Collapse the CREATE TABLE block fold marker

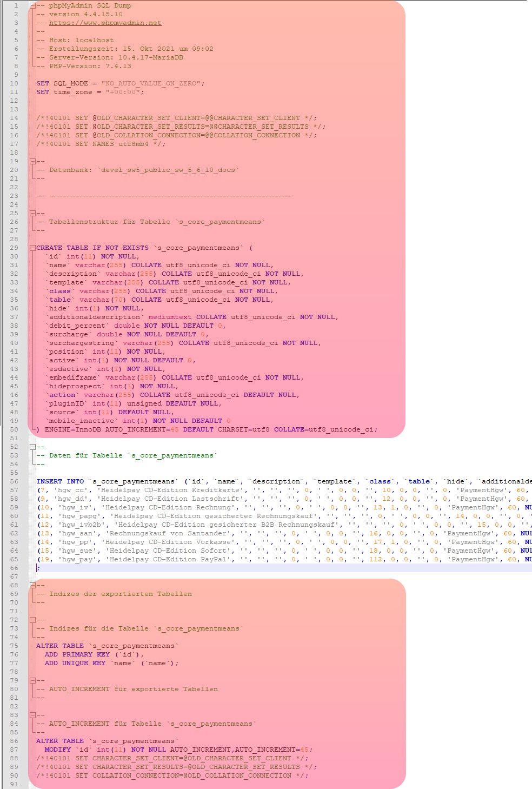click(32, 248)
